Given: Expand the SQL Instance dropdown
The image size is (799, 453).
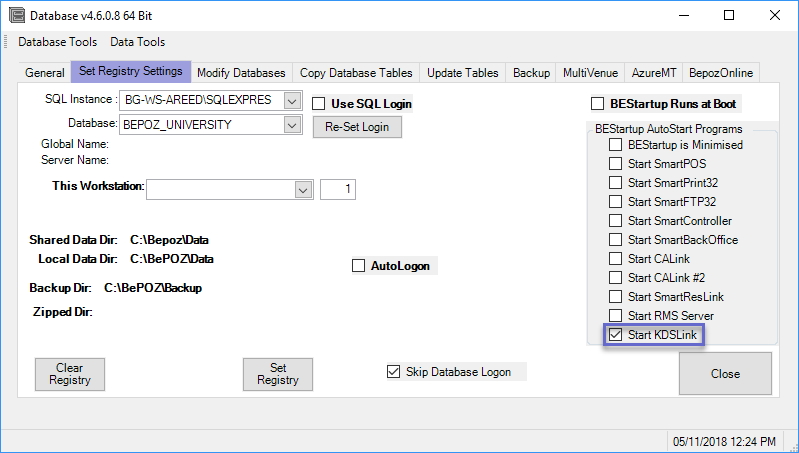Looking at the screenshot, I should click(x=291, y=101).
